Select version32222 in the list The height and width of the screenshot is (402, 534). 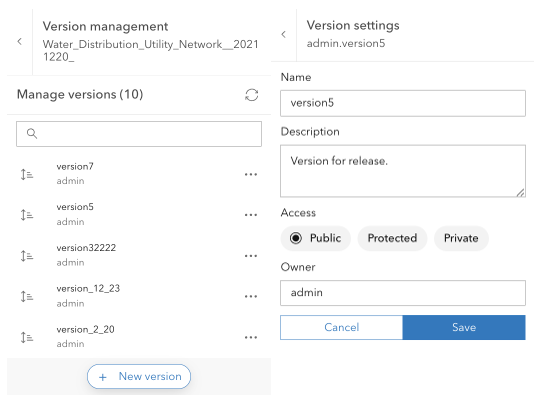click(139, 256)
